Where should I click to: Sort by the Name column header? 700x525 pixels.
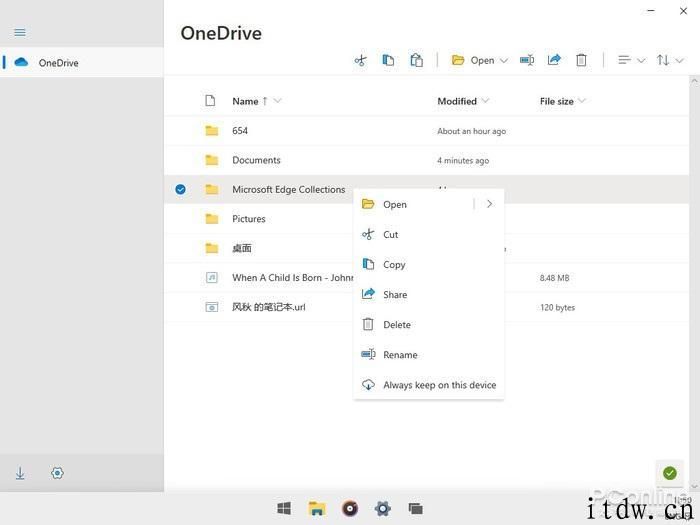[x=245, y=101]
